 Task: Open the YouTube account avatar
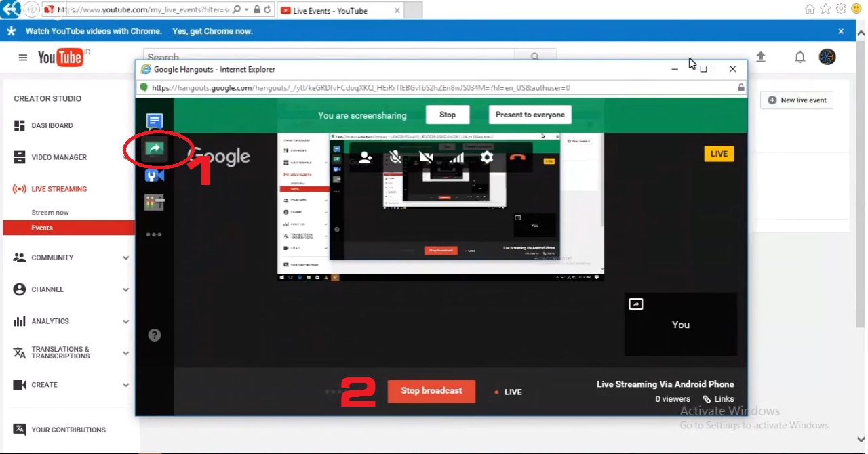(827, 57)
